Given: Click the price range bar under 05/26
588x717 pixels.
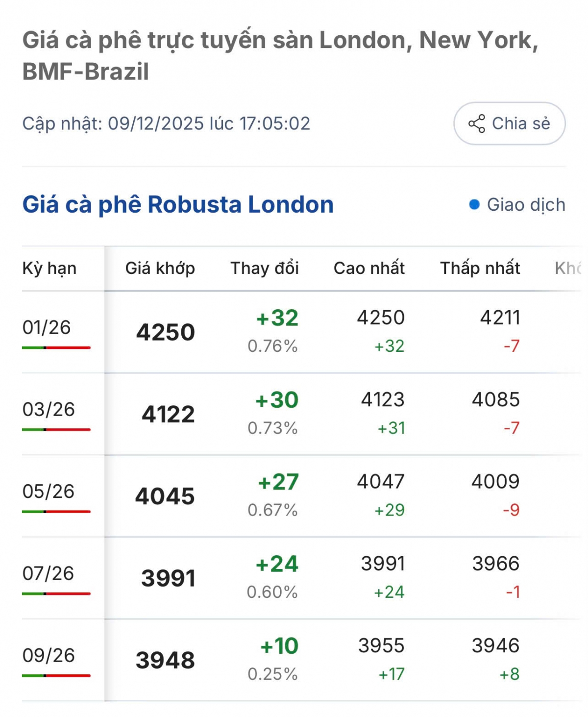Looking at the screenshot, I should click(56, 512).
